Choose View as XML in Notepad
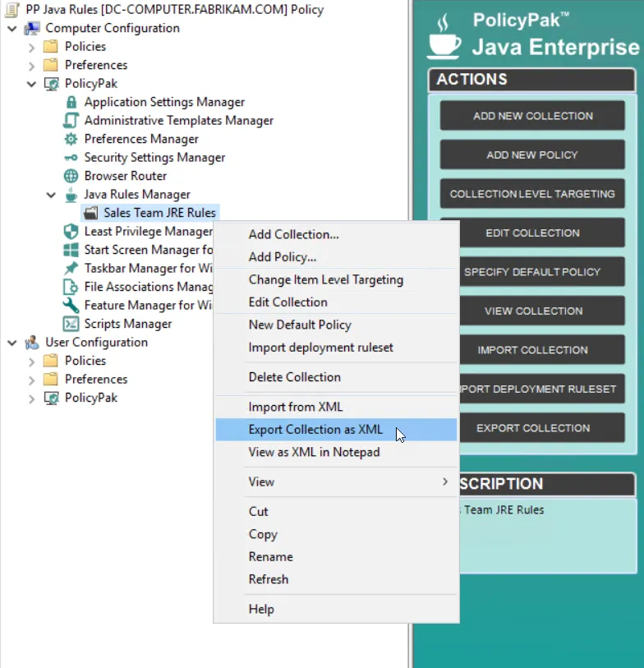Viewport: 644px width, 668px height. pyautogui.click(x=336, y=452)
